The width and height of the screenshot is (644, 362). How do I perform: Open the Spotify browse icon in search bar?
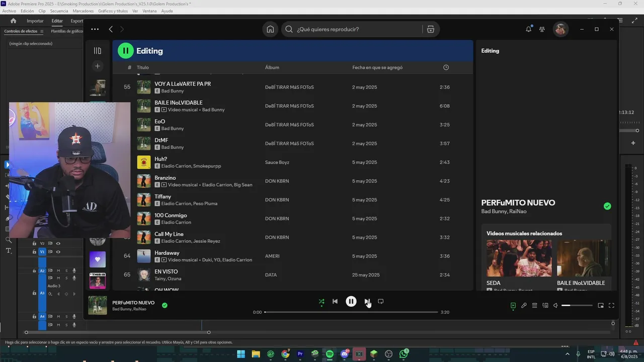click(431, 29)
